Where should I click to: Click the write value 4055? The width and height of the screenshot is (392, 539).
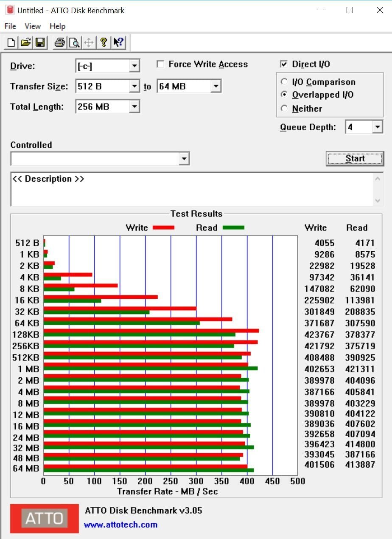click(324, 243)
